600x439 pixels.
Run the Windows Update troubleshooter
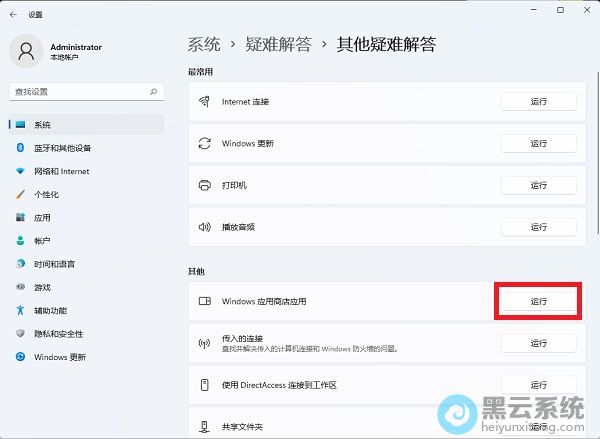click(538, 144)
